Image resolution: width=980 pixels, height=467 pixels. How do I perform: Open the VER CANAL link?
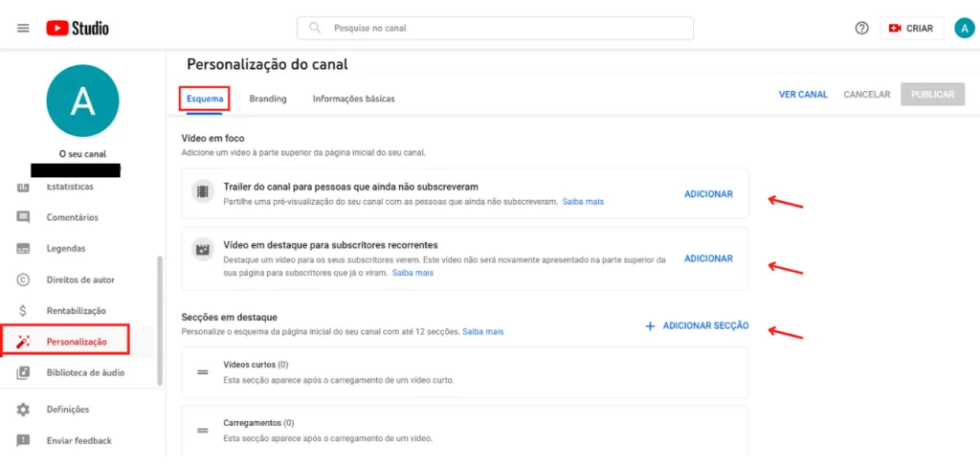(x=802, y=95)
